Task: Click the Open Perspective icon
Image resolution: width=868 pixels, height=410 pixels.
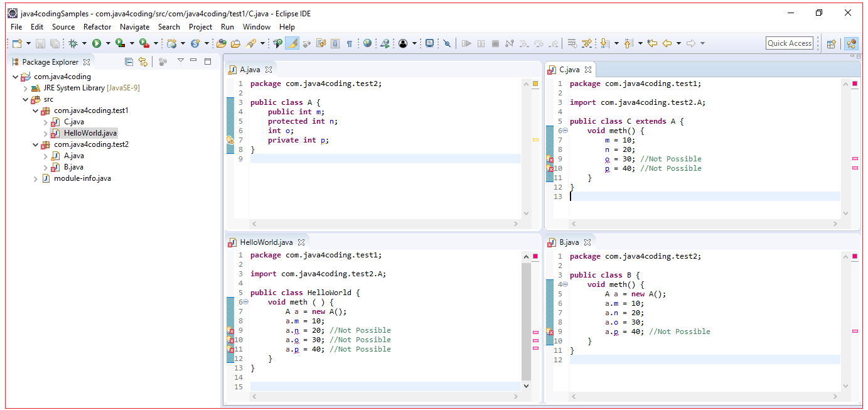Action: click(x=831, y=43)
